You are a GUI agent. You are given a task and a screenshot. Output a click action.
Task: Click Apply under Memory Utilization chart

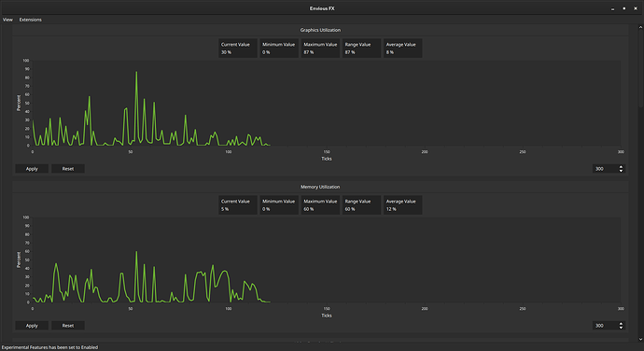(x=32, y=326)
